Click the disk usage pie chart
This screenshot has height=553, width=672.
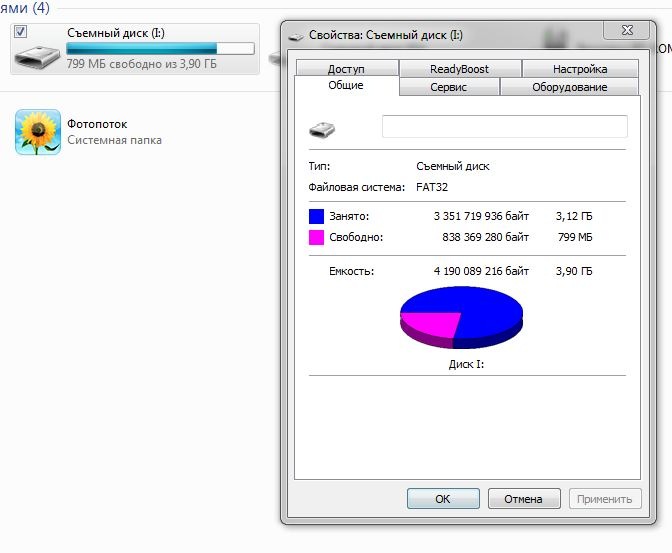462,317
